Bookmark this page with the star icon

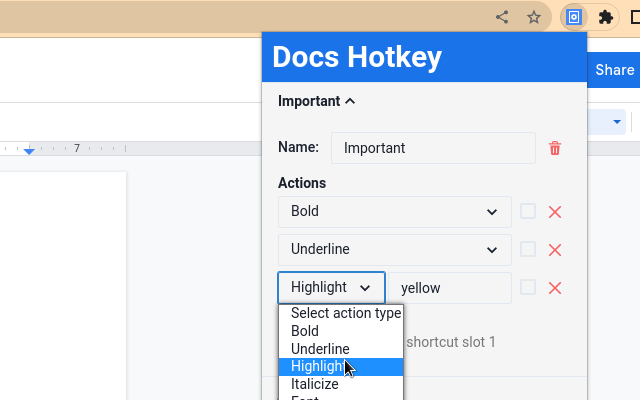(534, 17)
